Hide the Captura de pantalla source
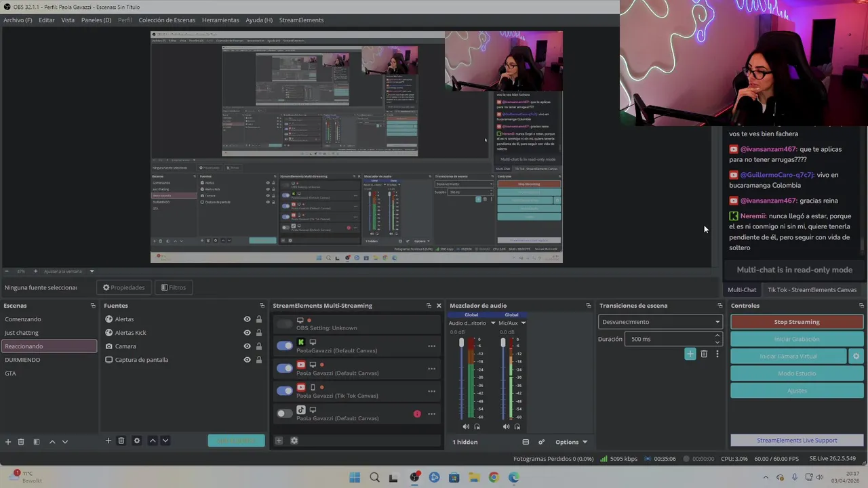 pos(247,360)
